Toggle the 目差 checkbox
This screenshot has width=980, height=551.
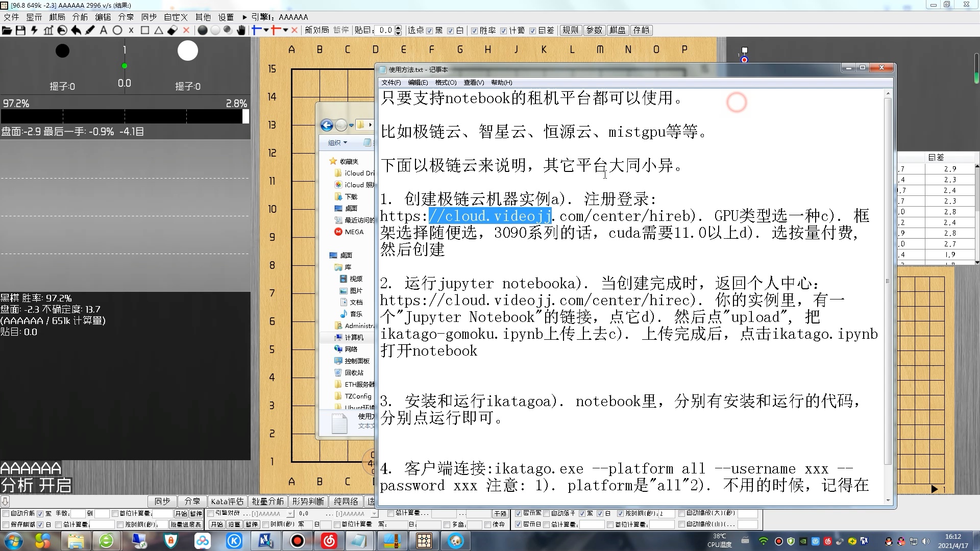pos(533,31)
